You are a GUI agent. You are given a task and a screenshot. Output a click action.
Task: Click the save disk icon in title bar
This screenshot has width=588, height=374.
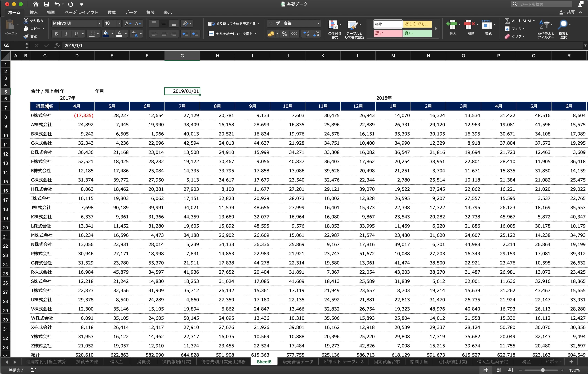(x=46, y=4)
